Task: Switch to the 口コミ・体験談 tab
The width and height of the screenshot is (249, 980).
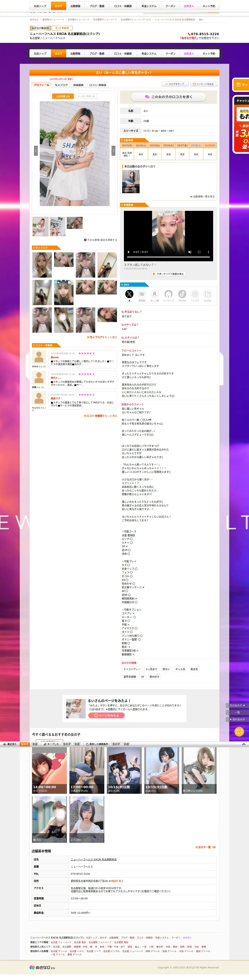Action: tap(98, 85)
